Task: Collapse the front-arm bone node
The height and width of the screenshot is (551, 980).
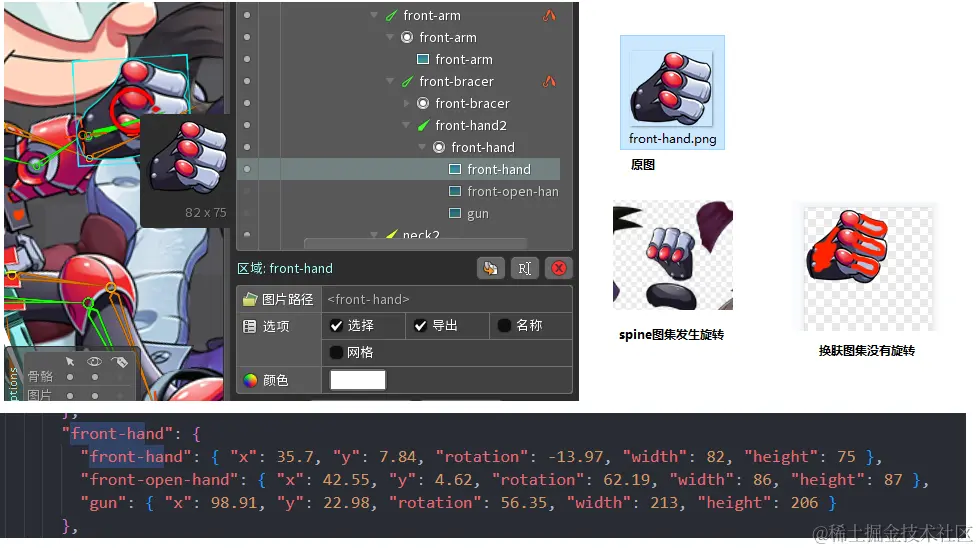Action: click(x=374, y=15)
